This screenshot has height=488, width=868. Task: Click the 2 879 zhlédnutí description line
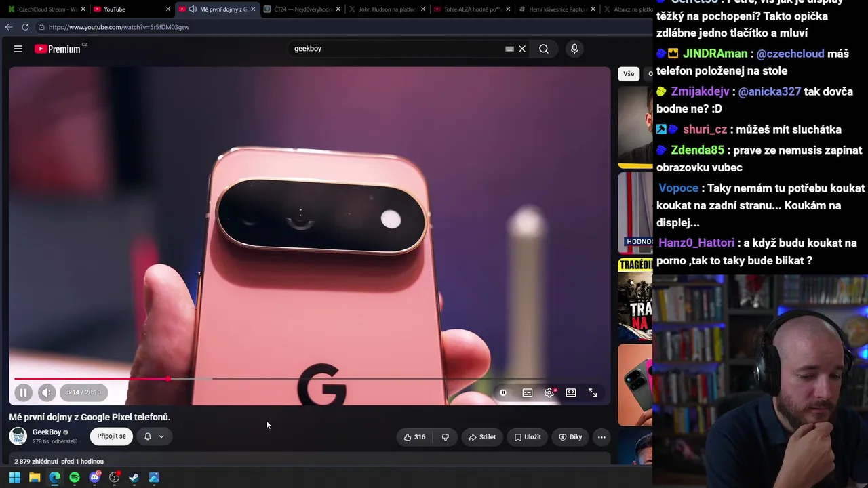coord(59,462)
